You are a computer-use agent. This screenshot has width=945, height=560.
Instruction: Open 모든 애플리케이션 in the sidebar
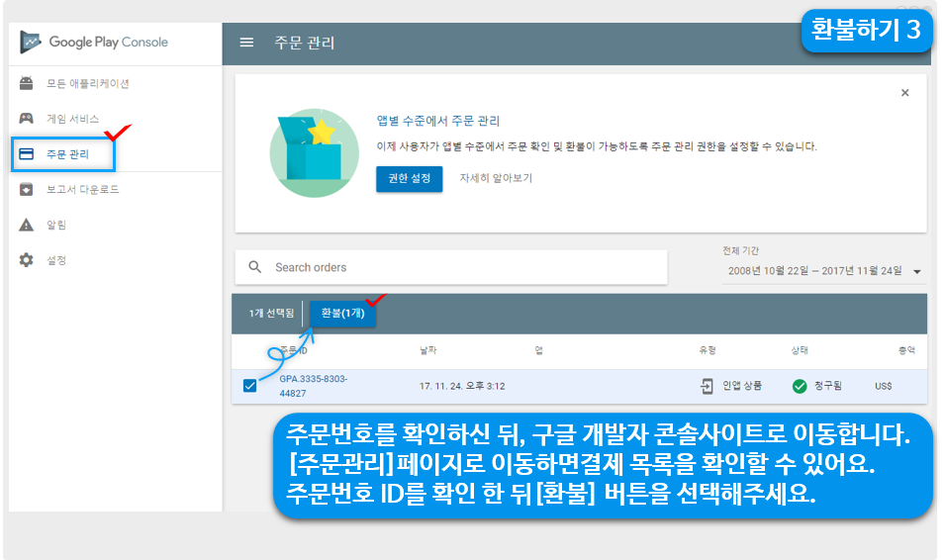(x=88, y=83)
